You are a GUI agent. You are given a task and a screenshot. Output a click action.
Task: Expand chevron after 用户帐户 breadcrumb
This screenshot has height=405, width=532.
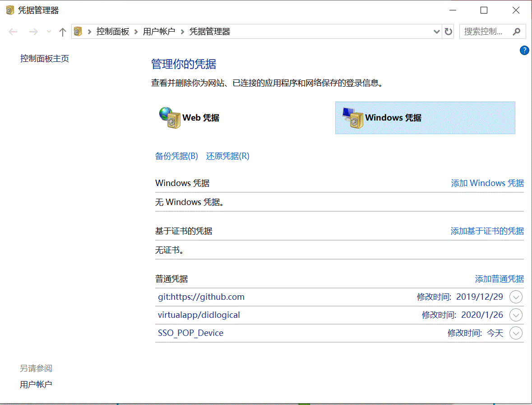(x=183, y=32)
